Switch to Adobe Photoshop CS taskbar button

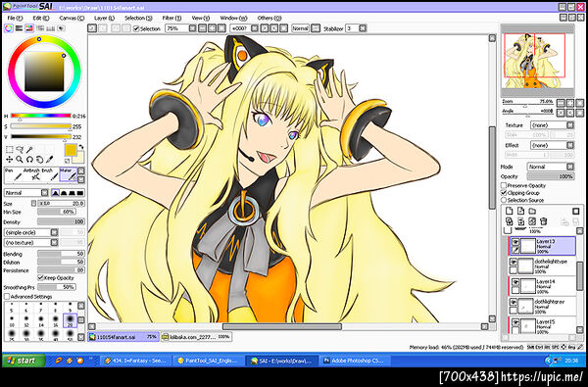tap(354, 361)
